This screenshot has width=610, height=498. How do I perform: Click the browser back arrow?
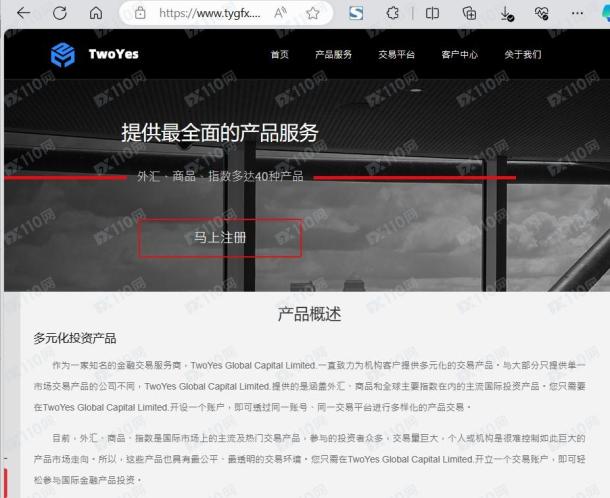pyautogui.click(x=23, y=13)
